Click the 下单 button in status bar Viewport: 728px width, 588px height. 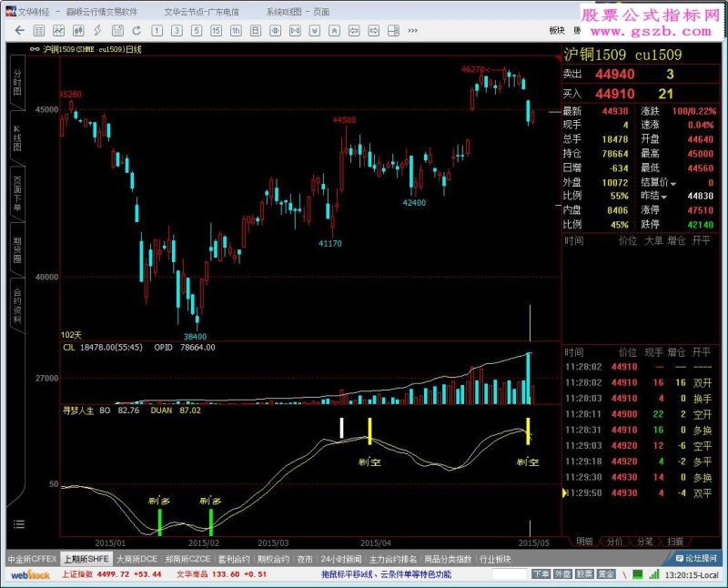coord(541,574)
